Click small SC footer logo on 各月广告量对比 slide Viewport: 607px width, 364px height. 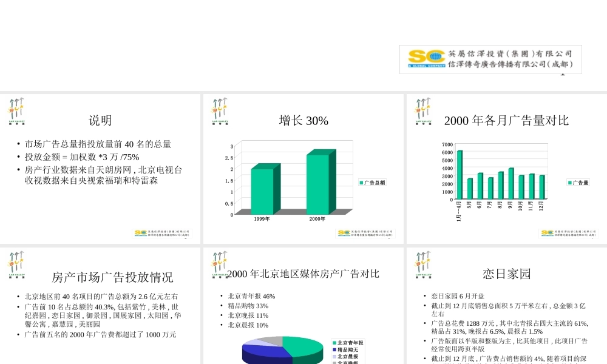(568, 233)
